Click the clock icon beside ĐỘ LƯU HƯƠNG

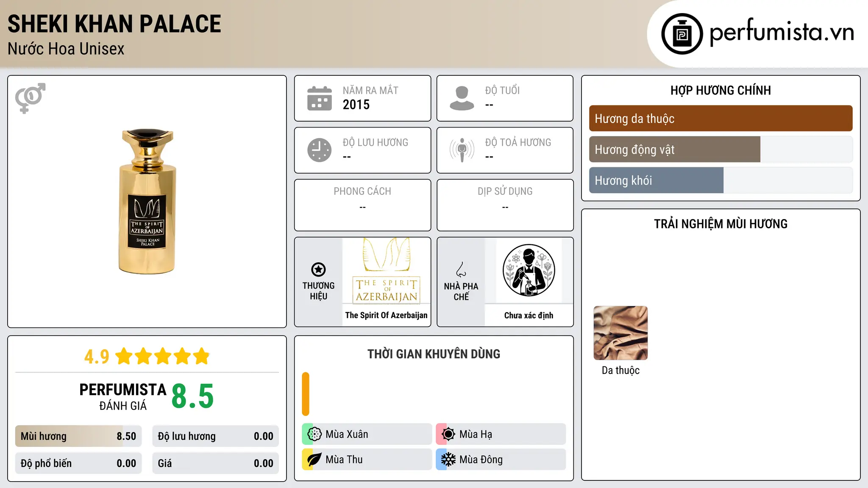coord(320,150)
